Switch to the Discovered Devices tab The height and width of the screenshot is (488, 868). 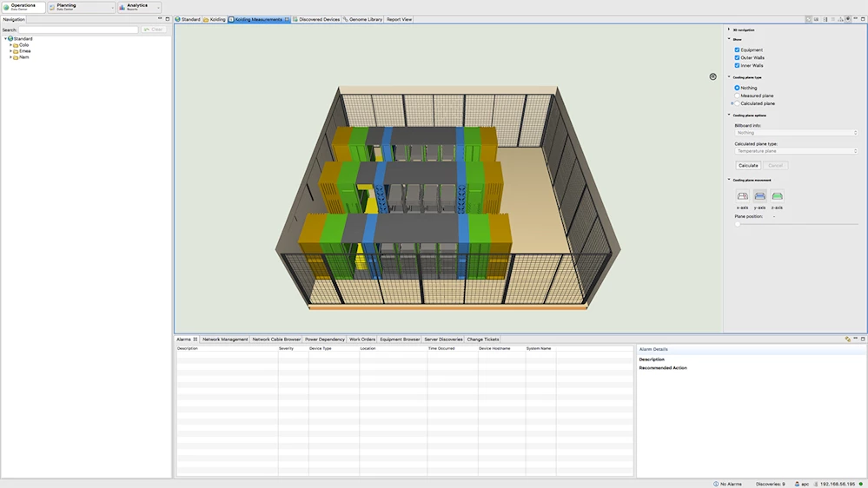tap(318, 19)
